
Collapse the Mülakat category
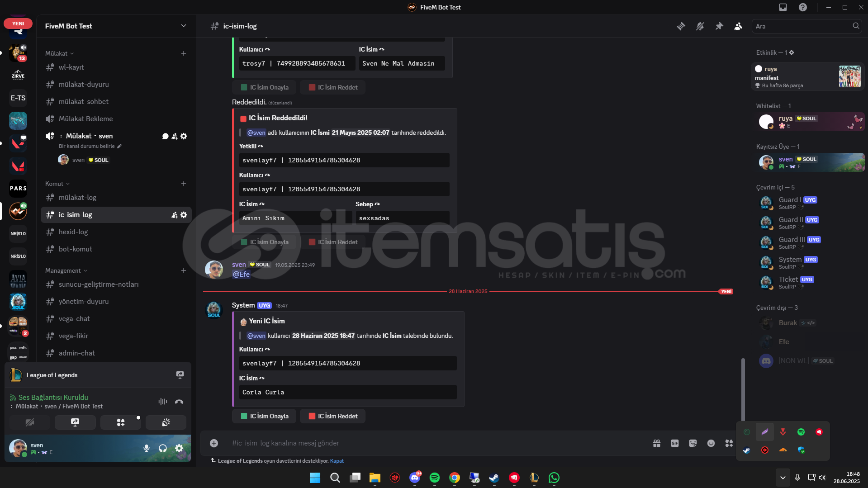pyautogui.click(x=59, y=53)
